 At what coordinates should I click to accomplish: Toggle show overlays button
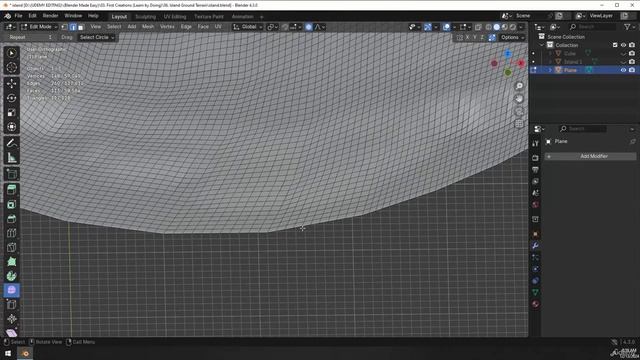point(446,27)
